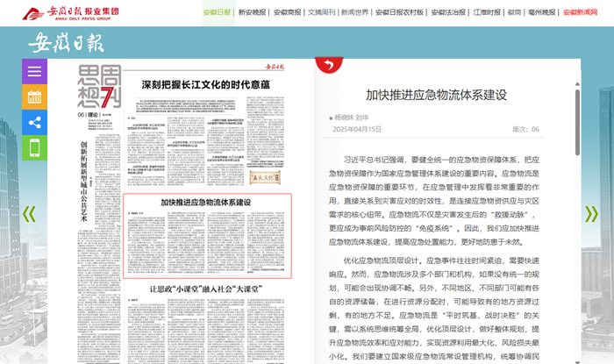Open article 深刻把握长江文化的时代意蕴 on the page
Screen dimensions: 614x364
click(x=205, y=85)
